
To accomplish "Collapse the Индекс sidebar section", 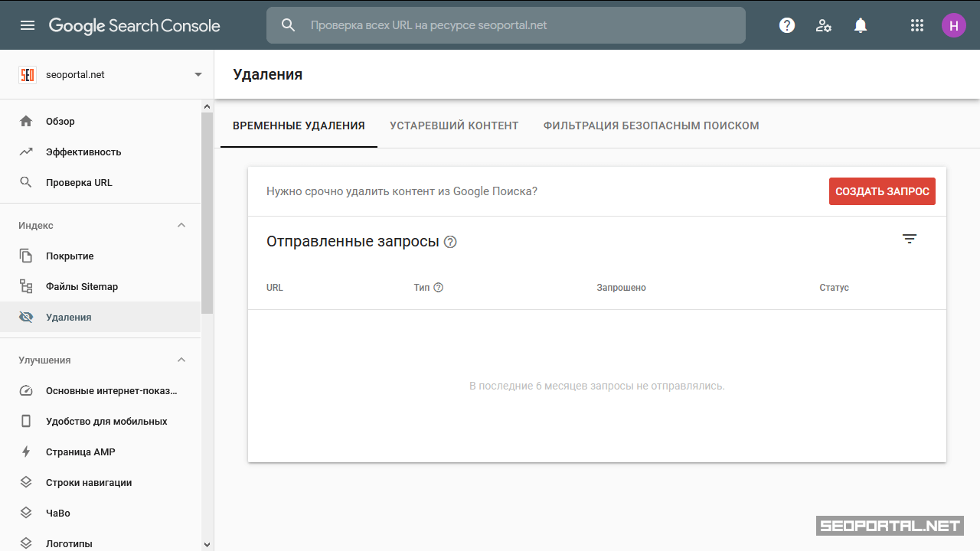I will pos(181,226).
